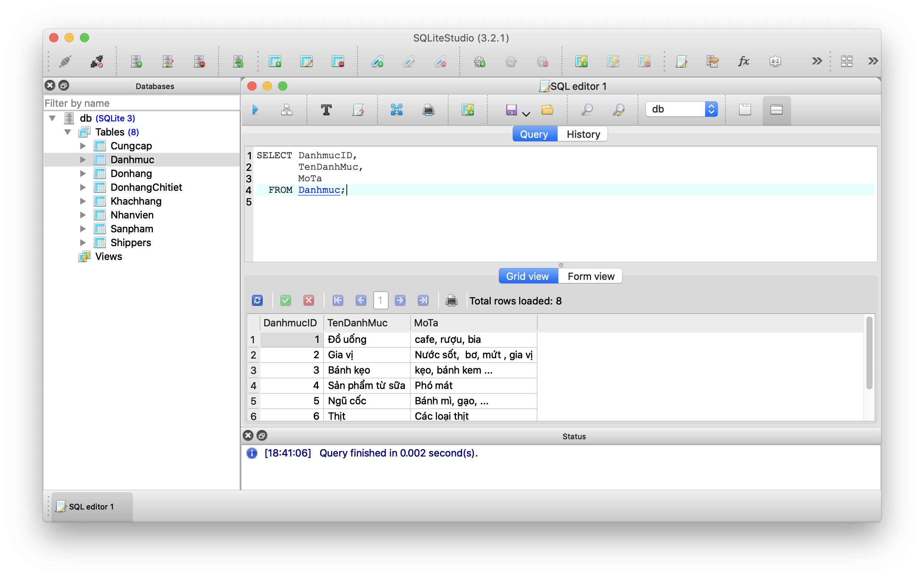Toggle results-below-query layout button
Viewport: 924px width, 579px height.
coord(776,110)
